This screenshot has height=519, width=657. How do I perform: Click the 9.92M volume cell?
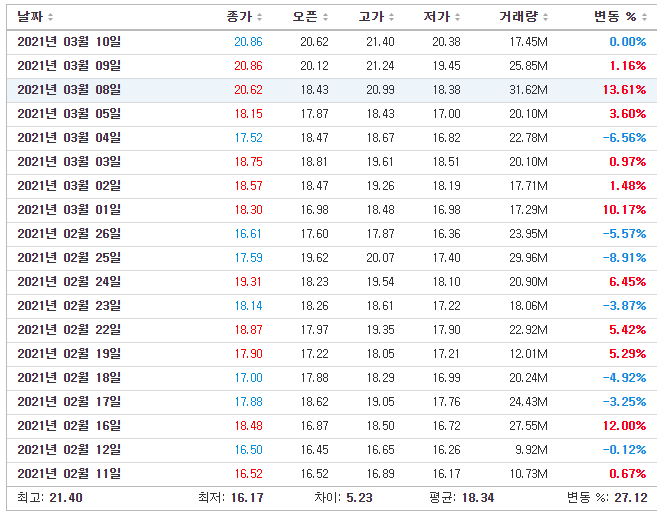531,450
